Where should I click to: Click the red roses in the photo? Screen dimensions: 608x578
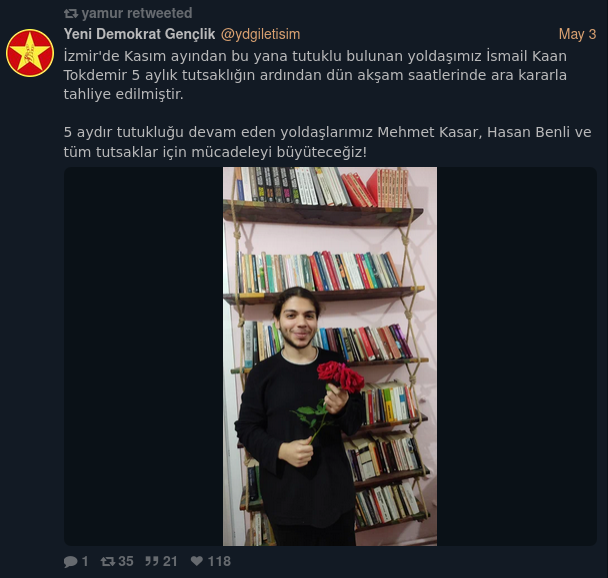click(x=340, y=376)
